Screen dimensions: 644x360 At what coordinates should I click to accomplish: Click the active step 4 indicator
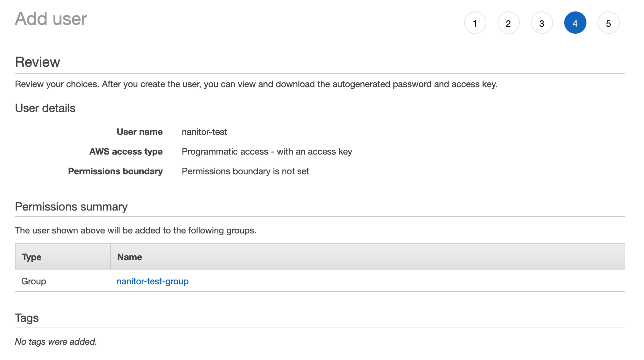575,23
